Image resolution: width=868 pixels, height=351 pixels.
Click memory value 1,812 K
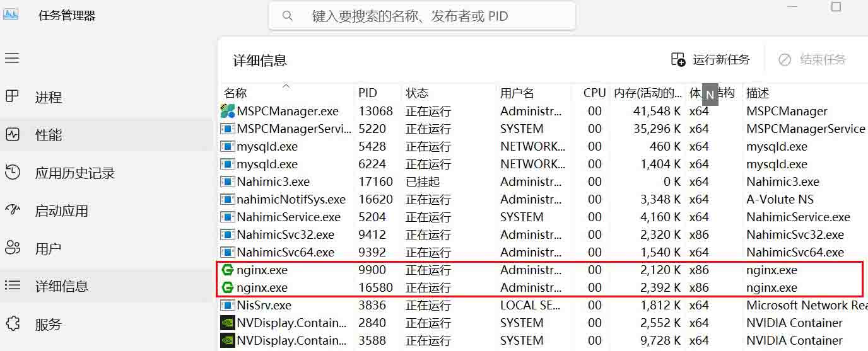[x=660, y=305]
